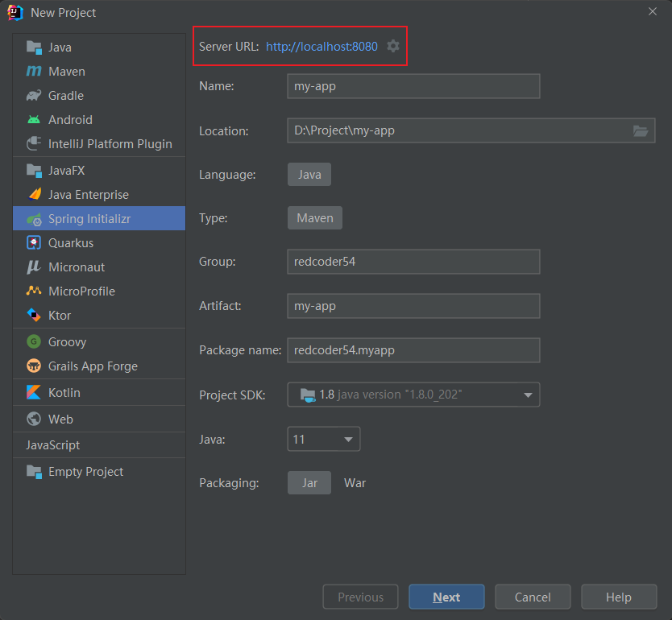672x620 pixels.
Task: Click the Groovy G icon
Action: pyautogui.click(x=34, y=341)
